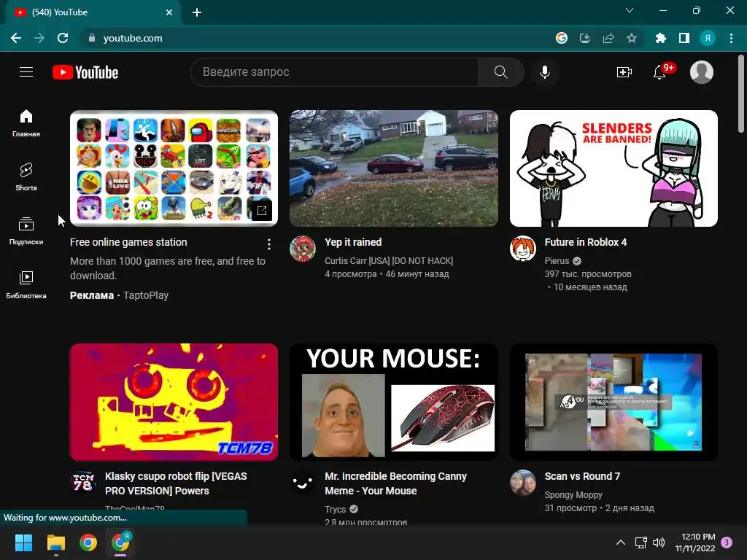Open the Scan vs Round 7 title
This screenshot has width=747, height=560.
tap(582, 476)
